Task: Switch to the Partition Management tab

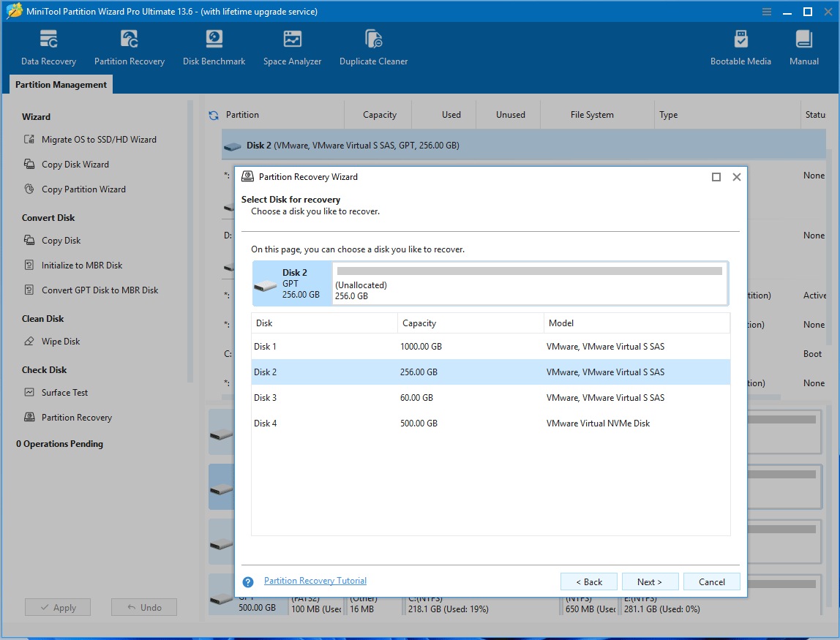Action: pos(61,85)
